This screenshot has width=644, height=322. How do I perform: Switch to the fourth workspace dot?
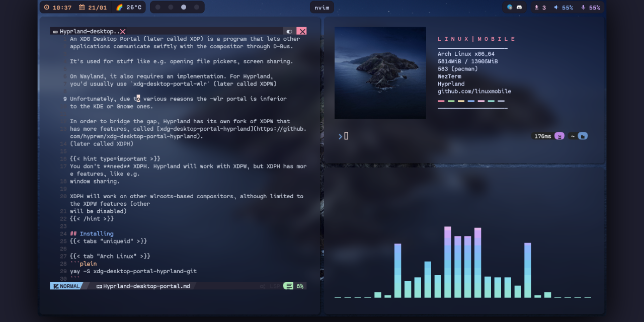coord(196,8)
